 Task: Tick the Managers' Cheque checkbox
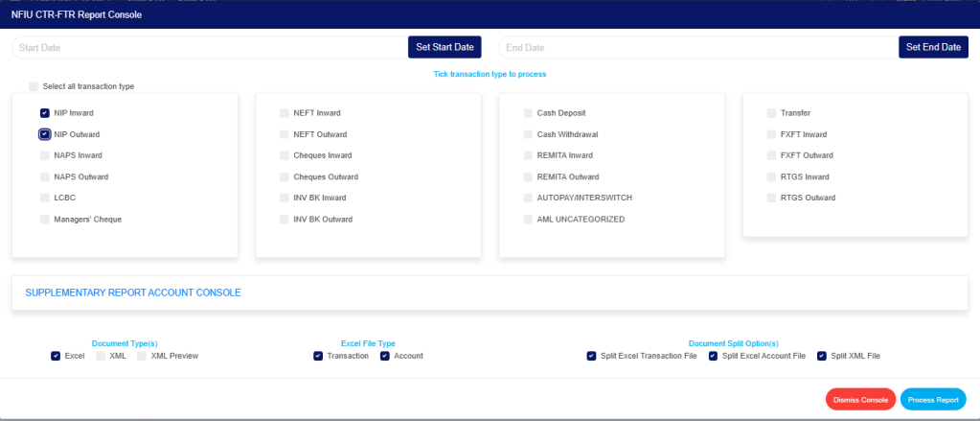[x=45, y=220]
